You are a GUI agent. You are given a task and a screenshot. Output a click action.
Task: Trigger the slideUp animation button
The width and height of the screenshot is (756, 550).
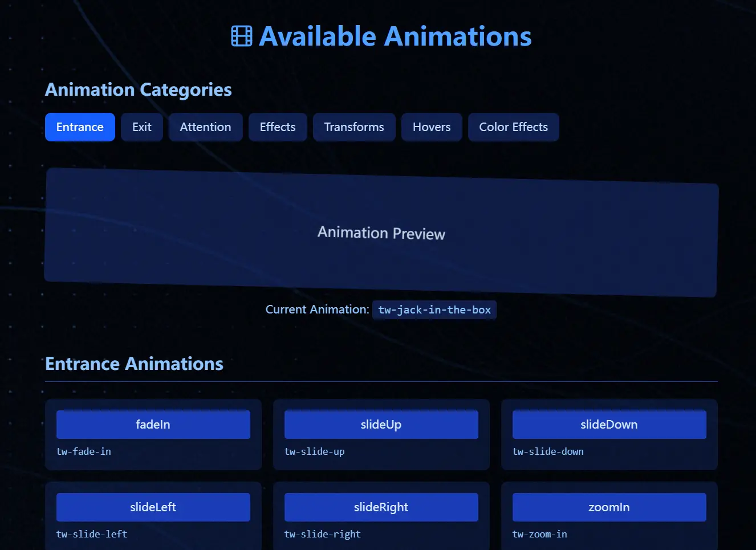(x=381, y=425)
